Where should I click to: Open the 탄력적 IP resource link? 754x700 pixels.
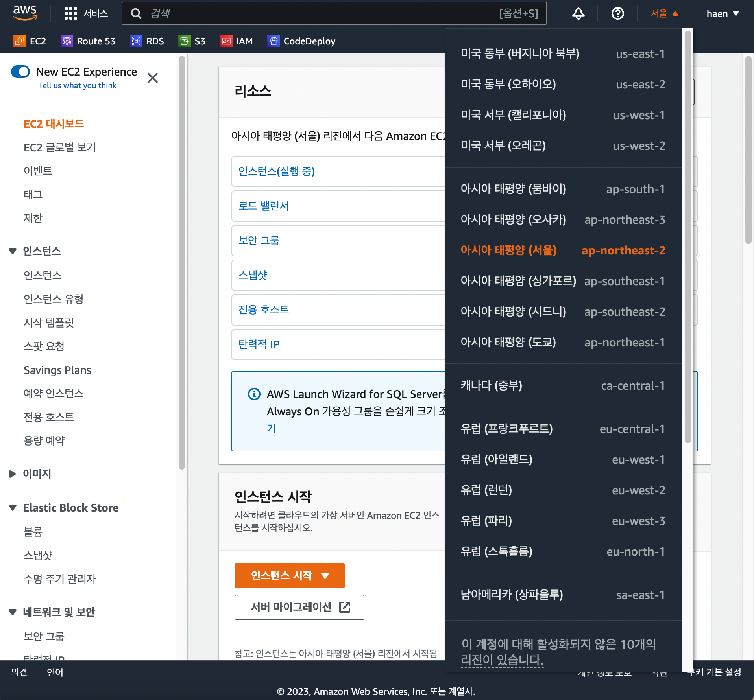click(x=259, y=344)
